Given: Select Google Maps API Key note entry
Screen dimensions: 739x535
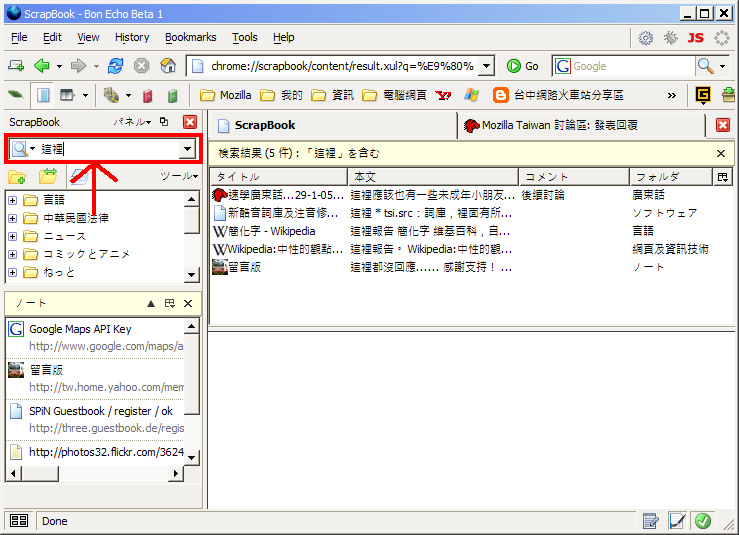Looking at the screenshot, I should [80, 329].
